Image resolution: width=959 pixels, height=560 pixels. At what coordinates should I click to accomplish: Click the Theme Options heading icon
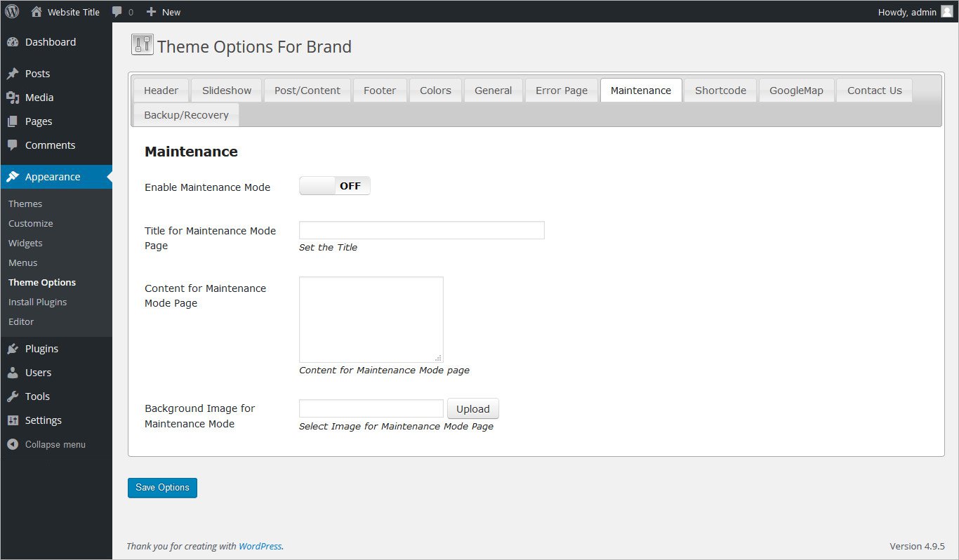pos(142,44)
